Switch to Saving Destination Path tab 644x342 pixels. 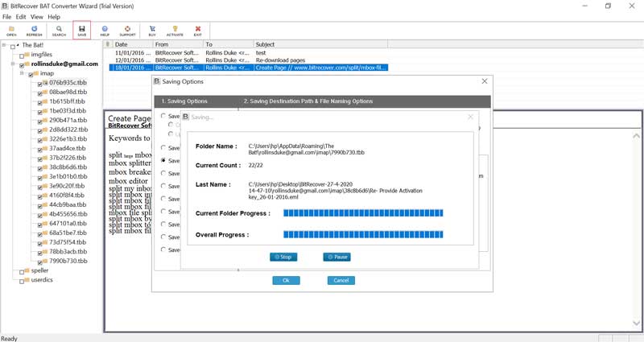[x=308, y=101]
